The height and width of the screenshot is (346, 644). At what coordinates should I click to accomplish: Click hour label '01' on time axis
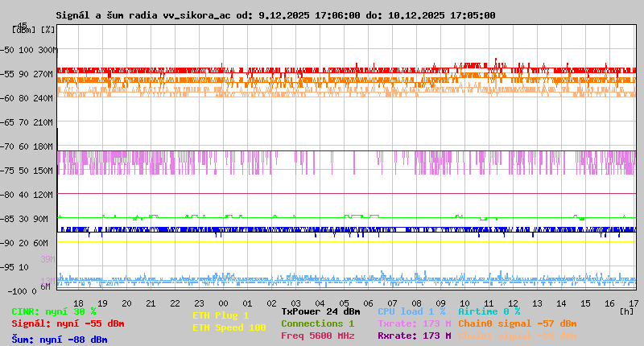[247, 303]
